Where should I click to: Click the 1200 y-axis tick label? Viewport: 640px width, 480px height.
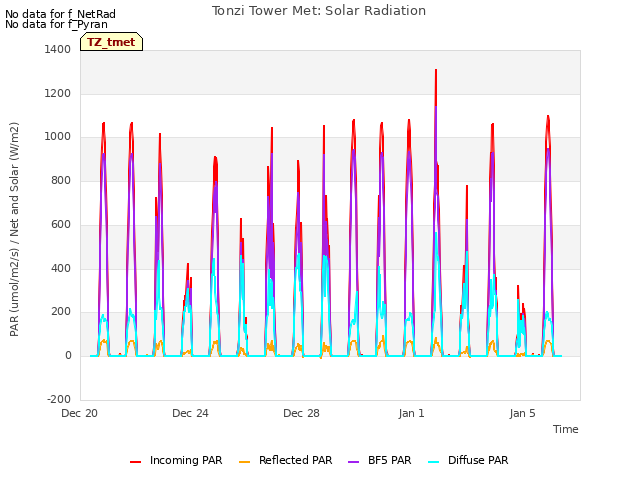[x=58, y=93]
